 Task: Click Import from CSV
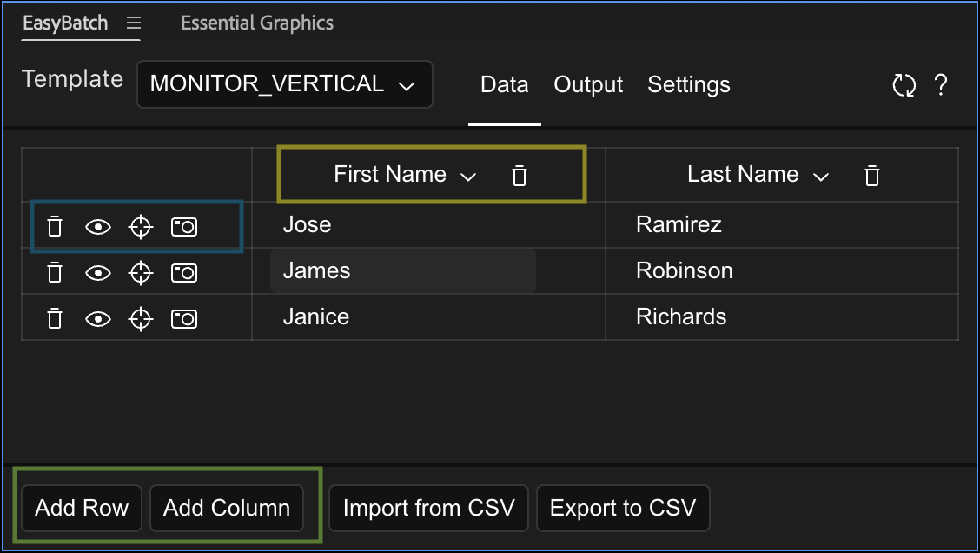tap(429, 508)
